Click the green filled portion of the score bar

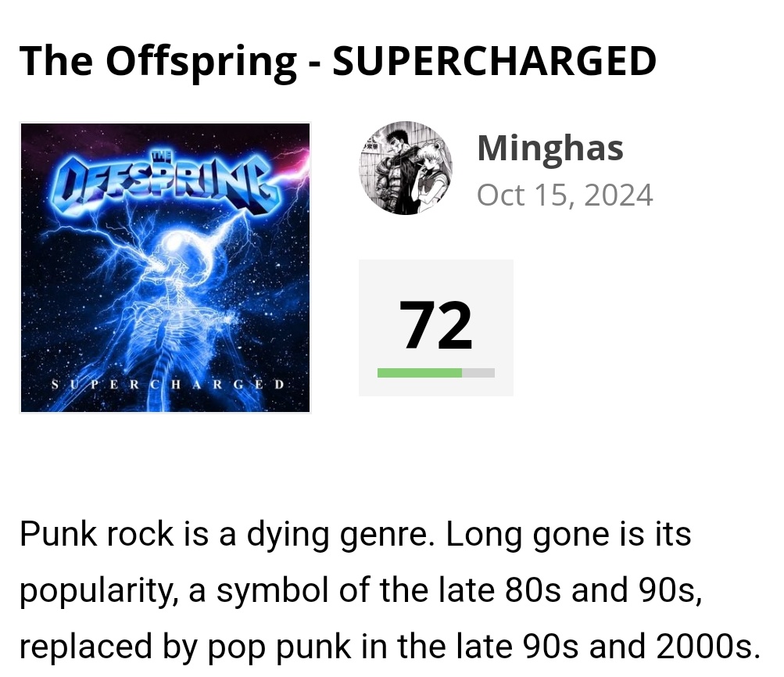(420, 372)
